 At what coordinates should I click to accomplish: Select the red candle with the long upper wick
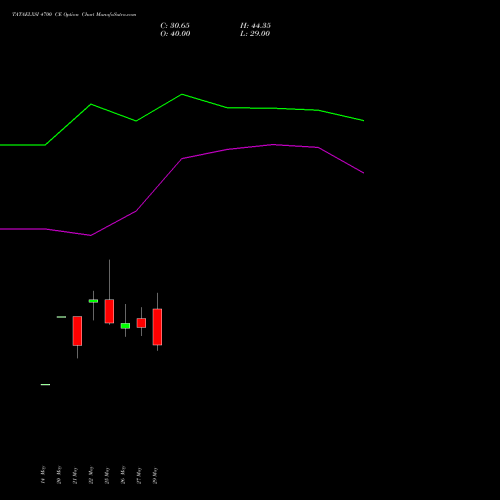click(x=109, y=311)
